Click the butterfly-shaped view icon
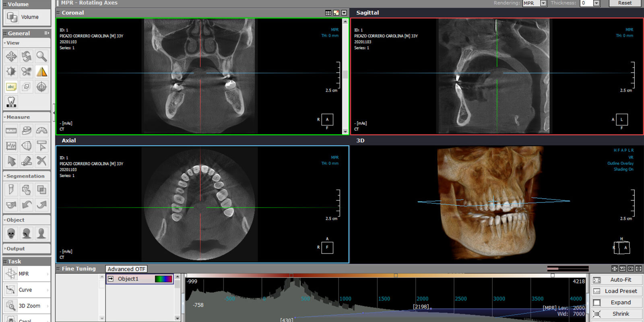 point(27,72)
